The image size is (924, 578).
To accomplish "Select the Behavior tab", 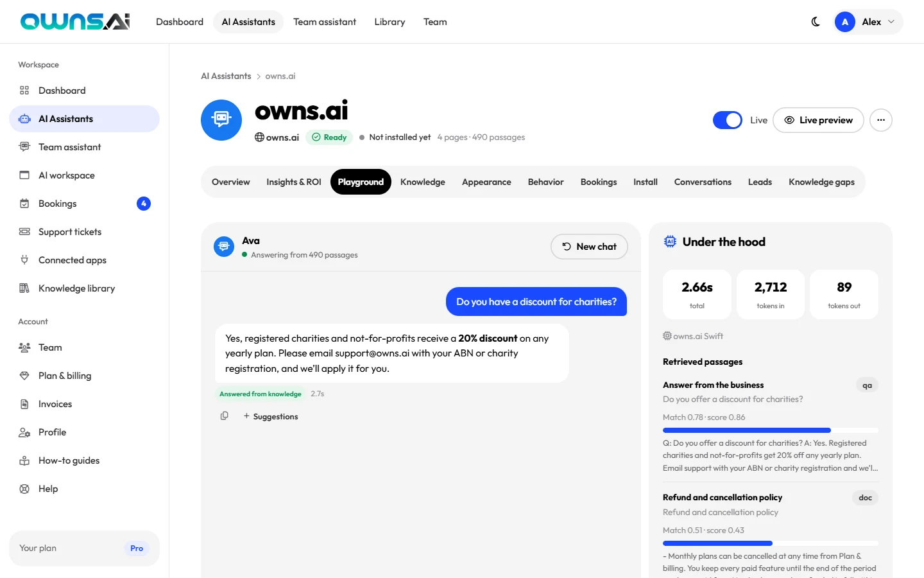I will [546, 182].
